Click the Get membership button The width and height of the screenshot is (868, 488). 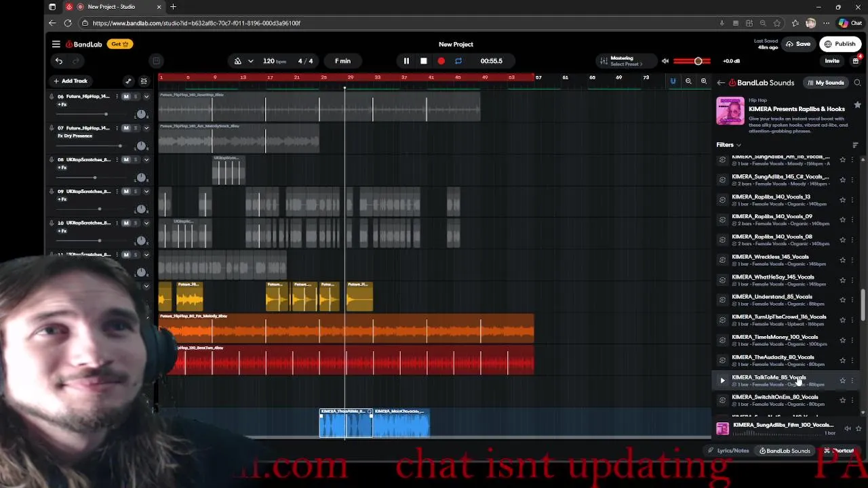coord(121,44)
